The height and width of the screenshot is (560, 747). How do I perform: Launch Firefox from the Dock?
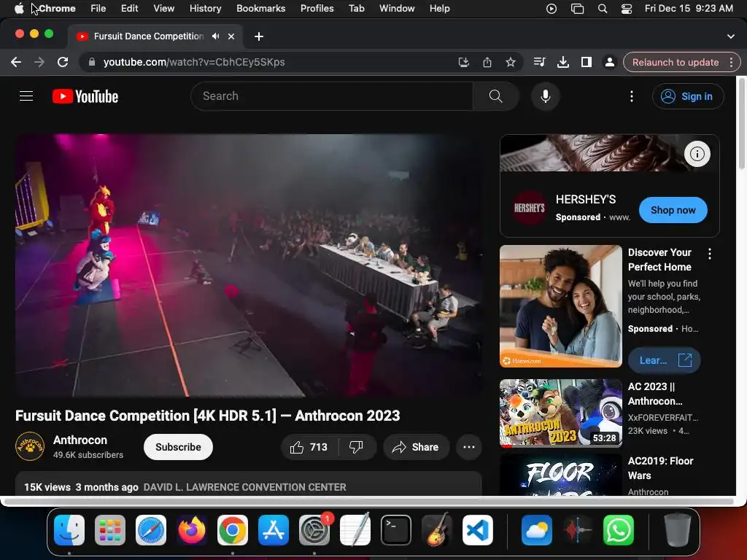point(192,530)
